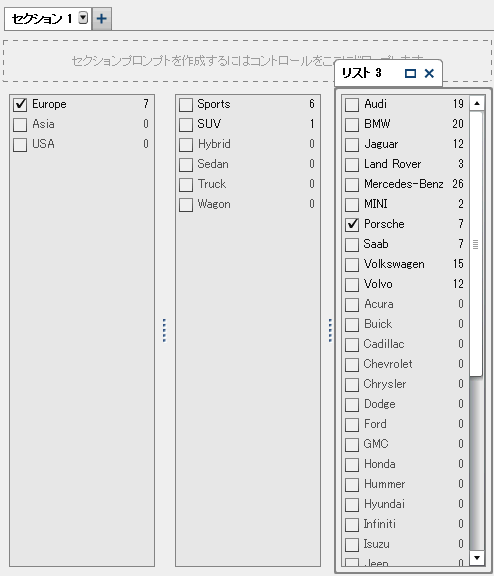Select the リスト 3 title label
The image size is (494, 577).
tap(361, 73)
